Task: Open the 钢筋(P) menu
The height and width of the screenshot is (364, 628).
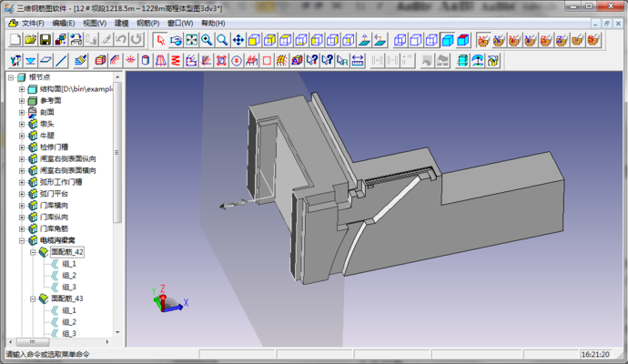Action: (147, 22)
